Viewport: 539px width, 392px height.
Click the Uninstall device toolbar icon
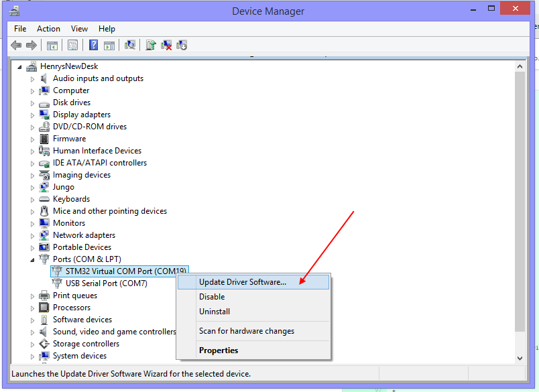[165, 45]
